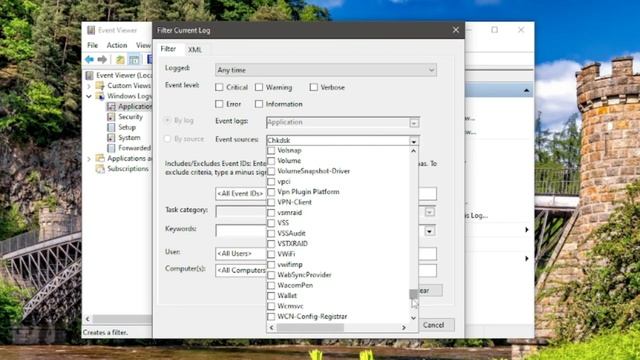The width and height of the screenshot is (640, 360).
Task: Select the Application log in tree
Action: pyautogui.click(x=129, y=106)
